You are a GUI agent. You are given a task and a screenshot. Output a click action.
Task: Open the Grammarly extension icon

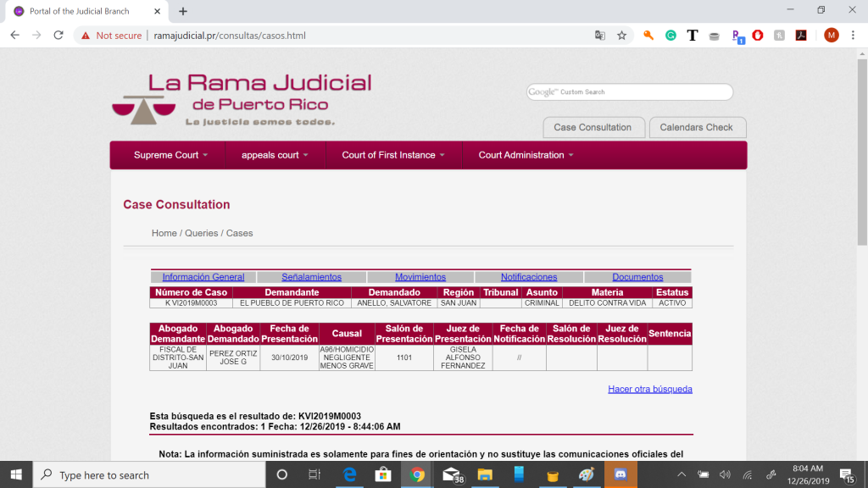[670, 36]
